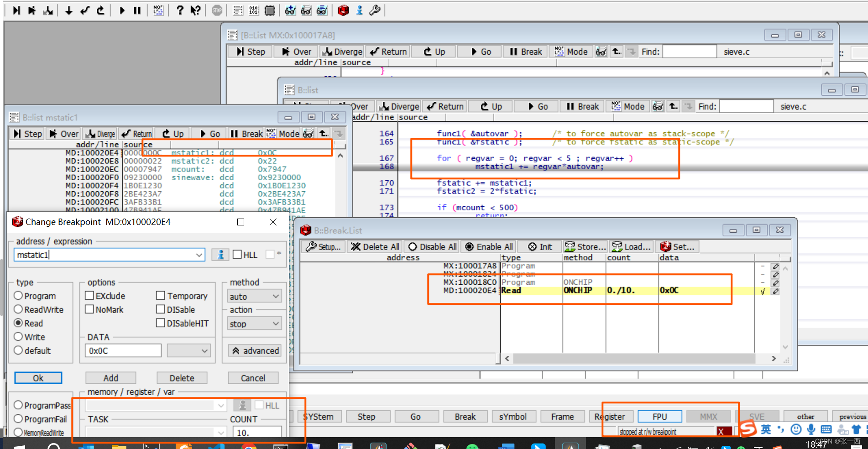
Task: Click the DATA value input field
Action: pos(123,350)
